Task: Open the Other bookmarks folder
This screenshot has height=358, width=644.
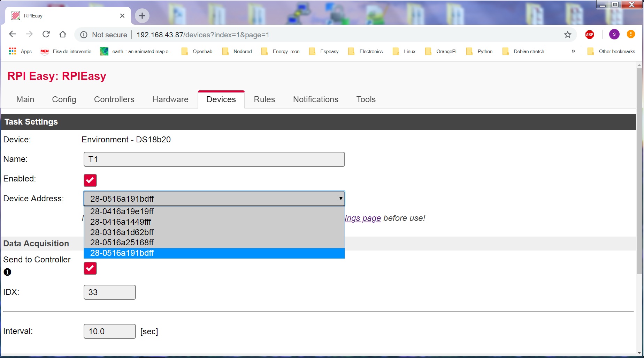Action: tap(611, 51)
